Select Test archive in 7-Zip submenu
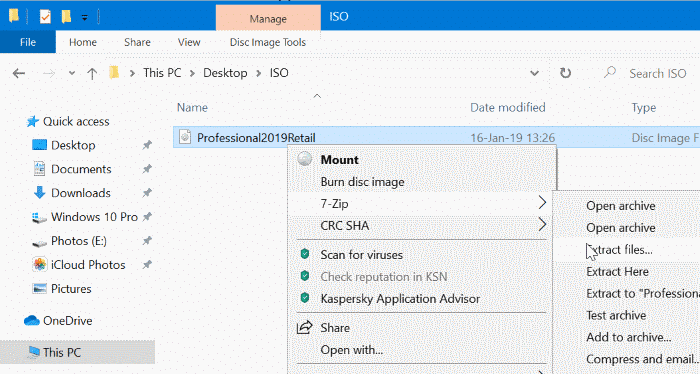Screen dimensions: 700x374 pyautogui.click(x=616, y=316)
